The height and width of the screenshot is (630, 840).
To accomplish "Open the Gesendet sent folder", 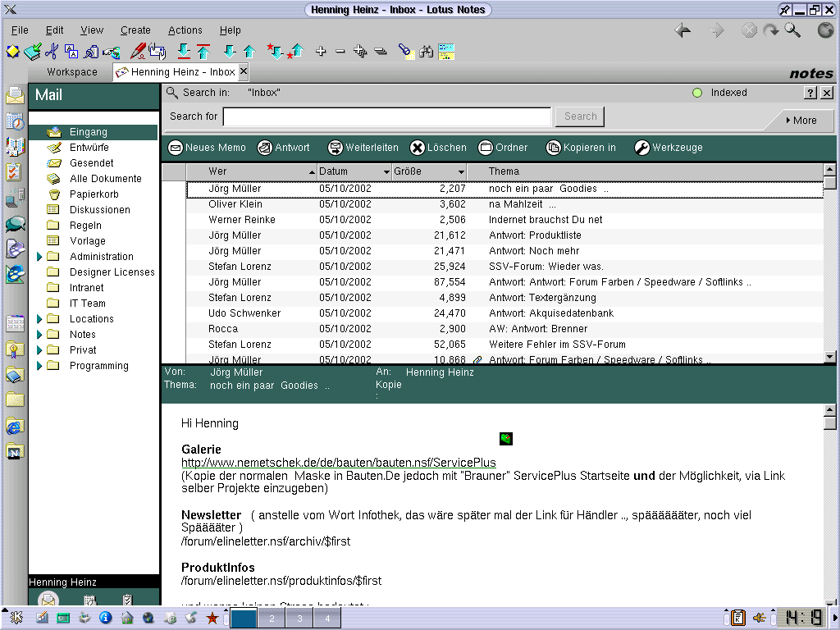I will (x=91, y=163).
